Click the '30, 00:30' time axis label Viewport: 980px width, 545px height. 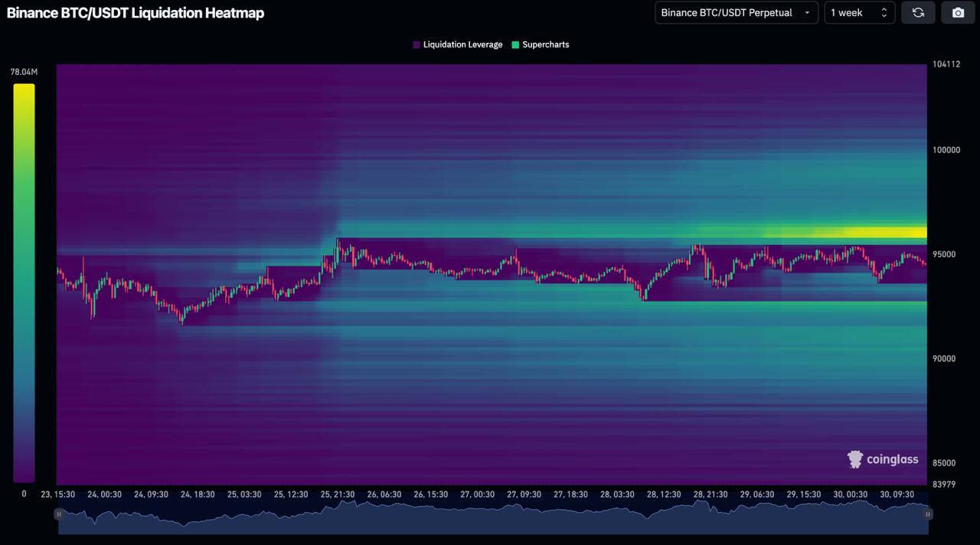point(851,494)
